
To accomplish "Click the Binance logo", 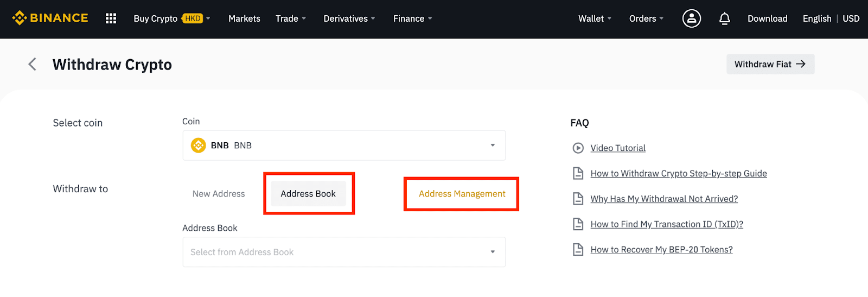I will (x=50, y=18).
